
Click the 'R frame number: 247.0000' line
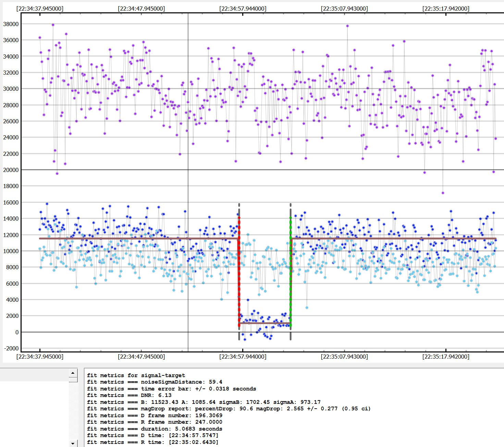click(x=155, y=422)
